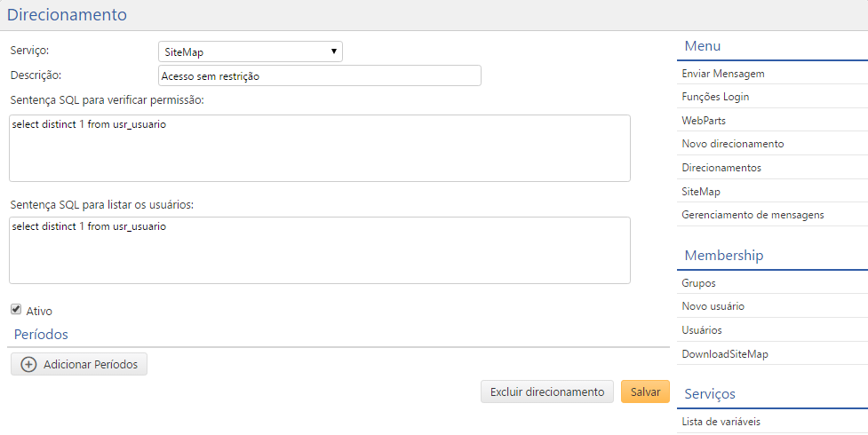Open Lista de variáveis under Serviços
Screen dimensions: 868x435
point(721,422)
